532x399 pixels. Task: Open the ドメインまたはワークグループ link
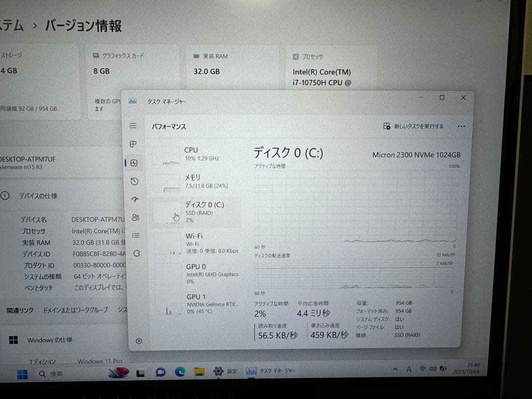[x=74, y=310]
